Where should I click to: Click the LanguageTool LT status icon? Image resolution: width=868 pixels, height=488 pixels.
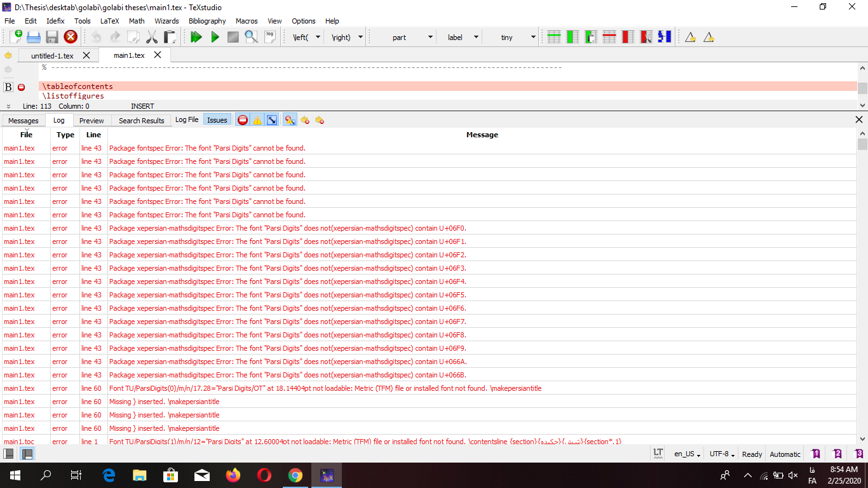[658, 454]
